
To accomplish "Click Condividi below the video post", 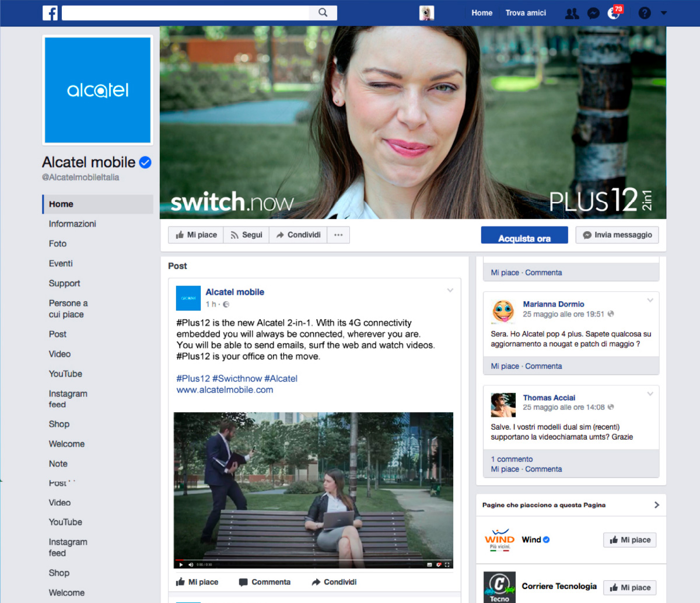I will tap(334, 582).
